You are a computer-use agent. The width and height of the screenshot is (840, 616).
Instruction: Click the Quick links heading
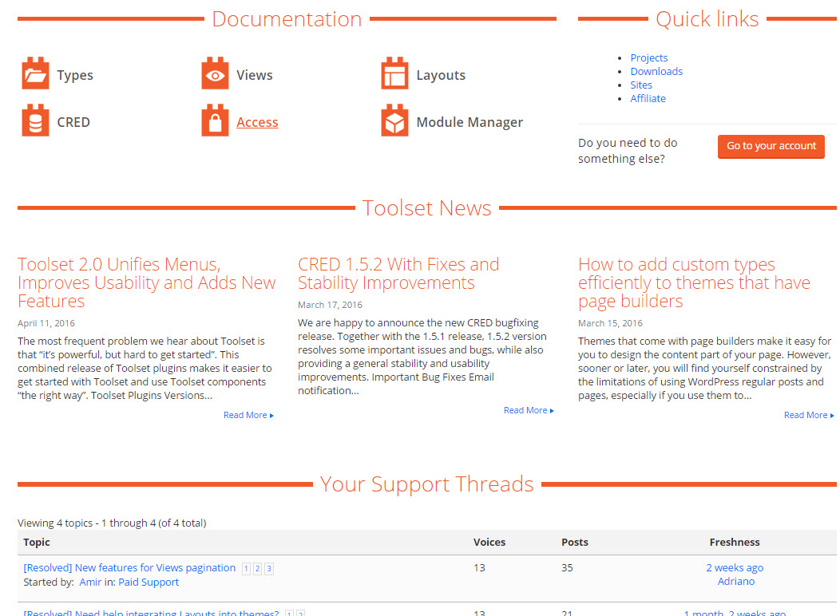[707, 19]
